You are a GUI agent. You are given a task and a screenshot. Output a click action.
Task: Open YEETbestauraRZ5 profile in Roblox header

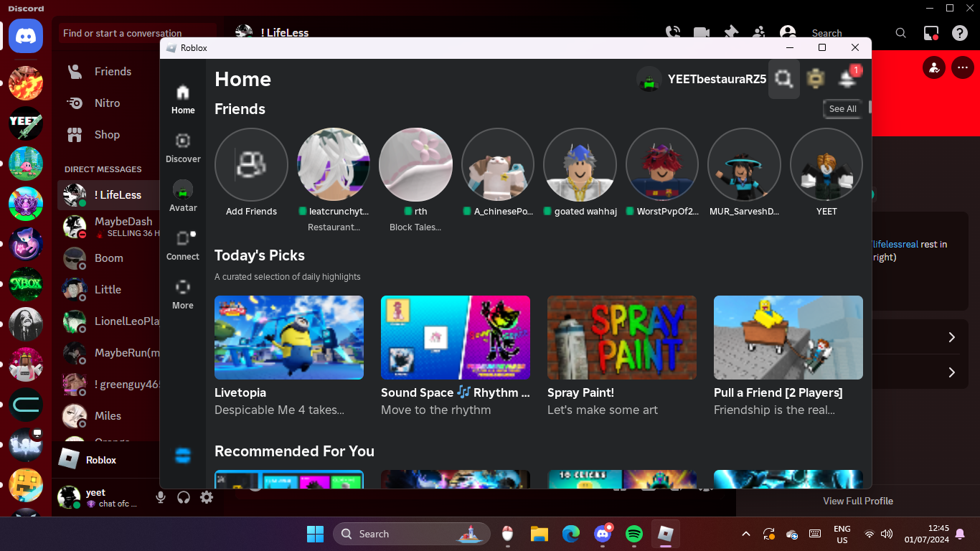(x=702, y=79)
